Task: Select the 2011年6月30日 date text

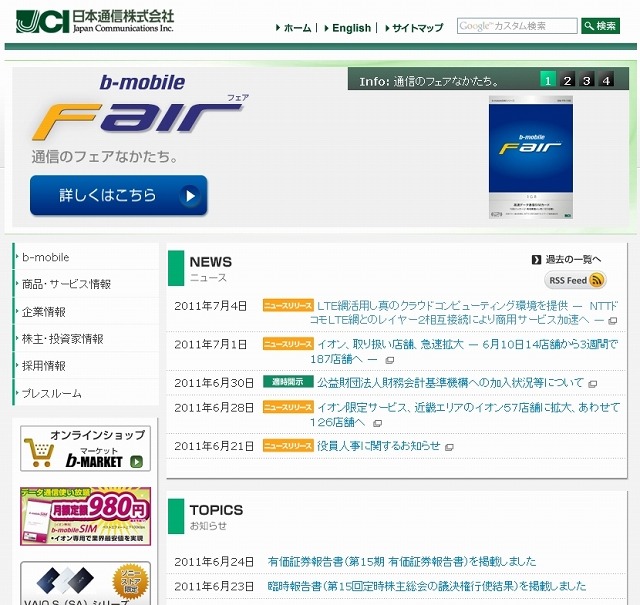Action: 214,383
